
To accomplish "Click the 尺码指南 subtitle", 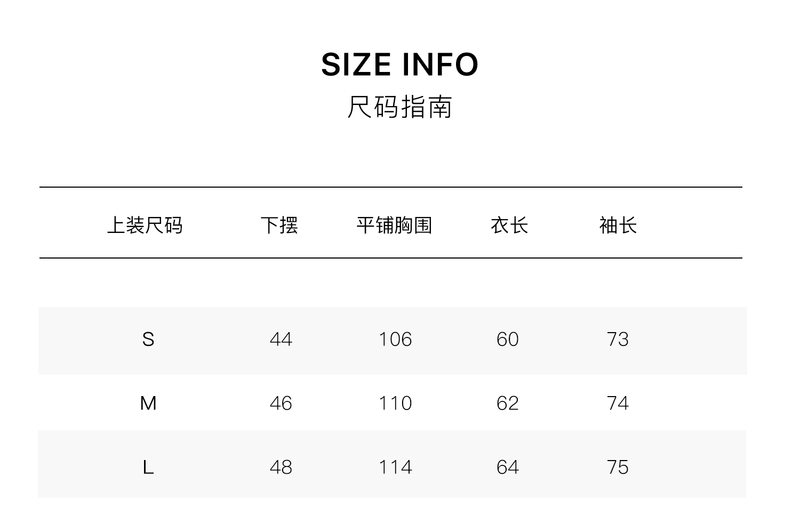I will (399, 107).
